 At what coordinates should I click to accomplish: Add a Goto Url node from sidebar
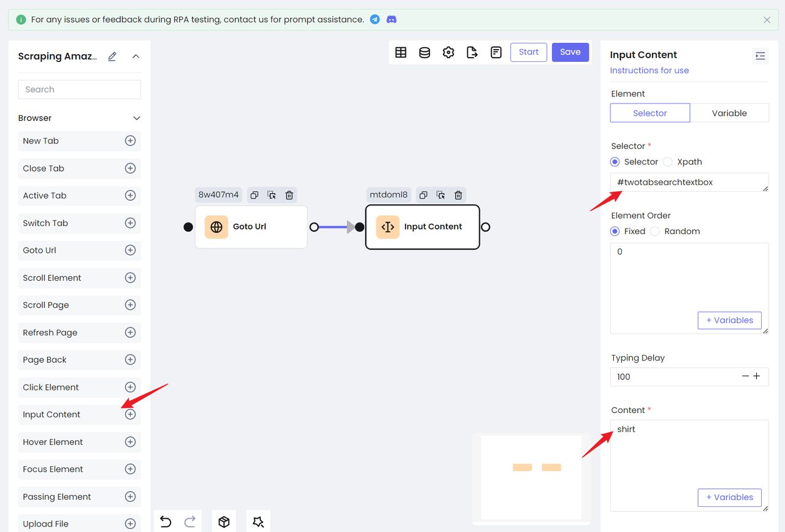pyautogui.click(x=130, y=250)
